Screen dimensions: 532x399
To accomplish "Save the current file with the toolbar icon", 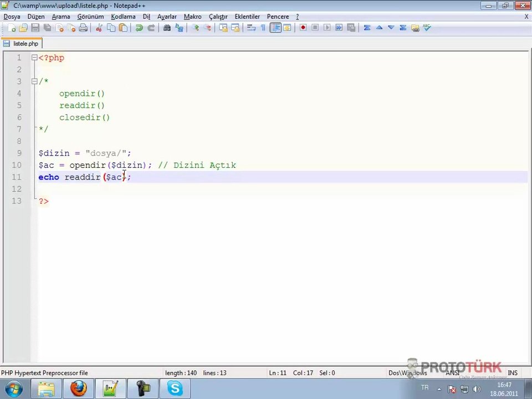I will (35, 28).
